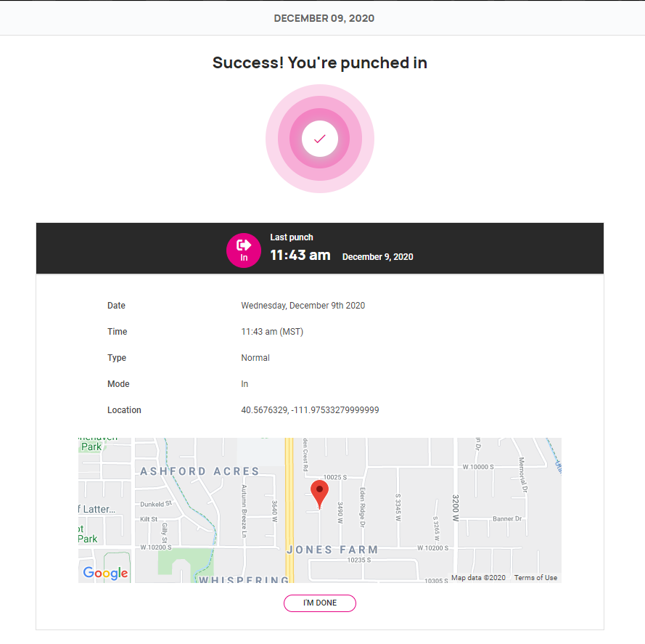Image resolution: width=645 pixels, height=644 pixels.
Task: Click the Eden Ridge Dr street label
Action: [x=362, y=508]
